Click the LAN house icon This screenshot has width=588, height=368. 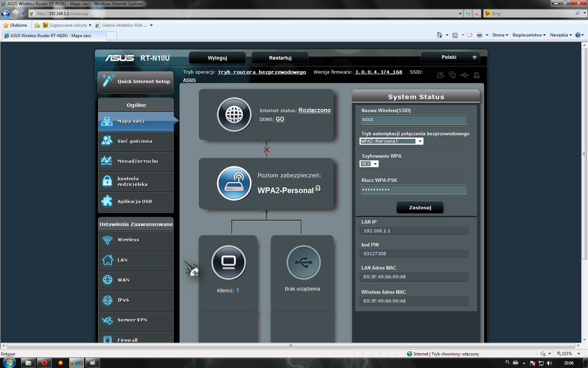tap(107, 260)
